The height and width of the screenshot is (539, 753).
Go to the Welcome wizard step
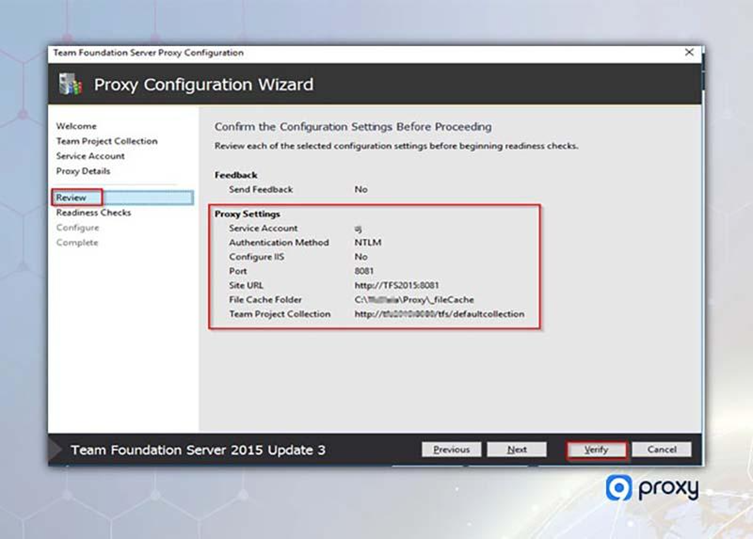(76, 127)
